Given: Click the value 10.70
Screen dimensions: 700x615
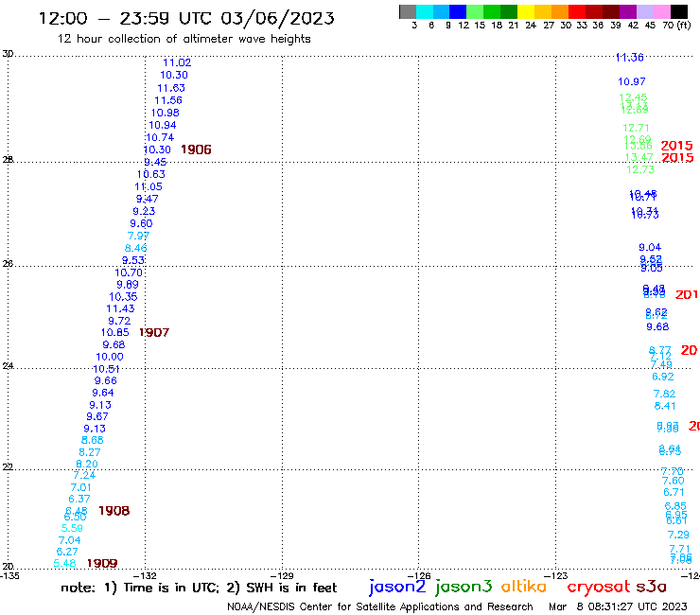Looking at the screenshot, I should (129, 272).
